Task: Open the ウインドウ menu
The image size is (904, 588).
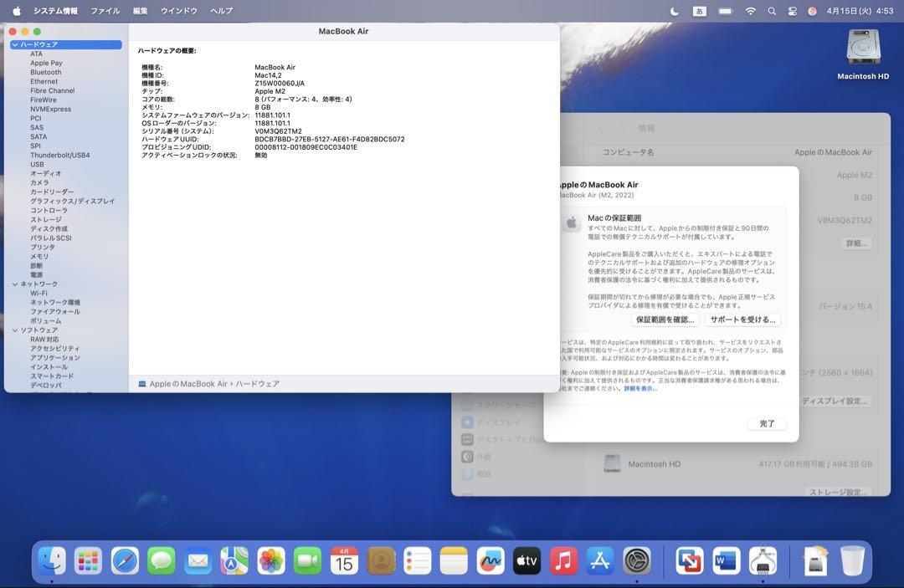Action: click(179, 11)
